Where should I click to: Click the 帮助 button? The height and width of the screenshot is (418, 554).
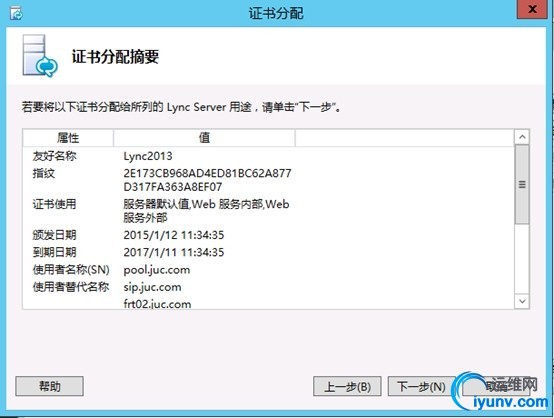(49, 386)
